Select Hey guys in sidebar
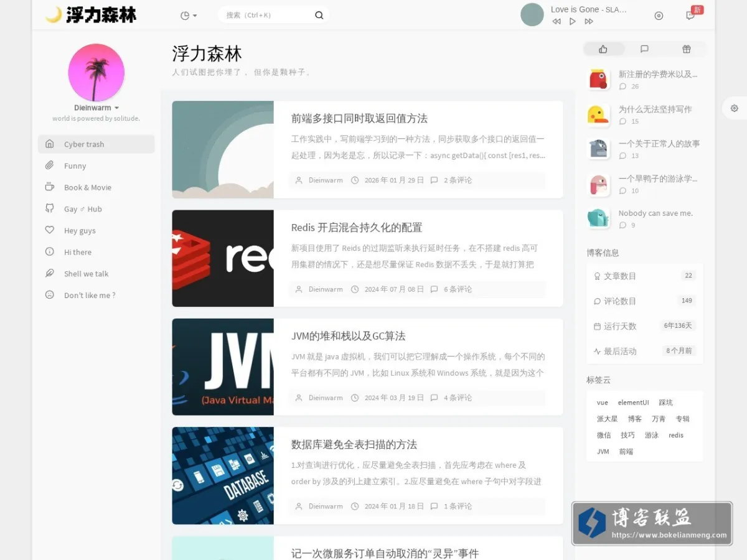 click(x=96, y=231)
